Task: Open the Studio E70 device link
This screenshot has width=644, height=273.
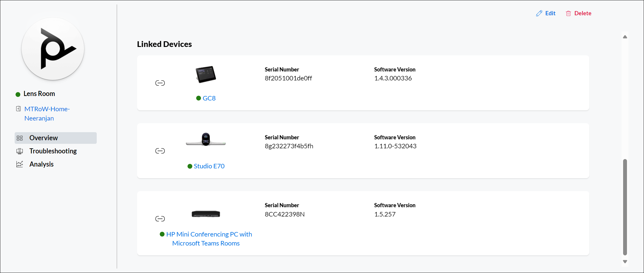Action: (209, 166)
